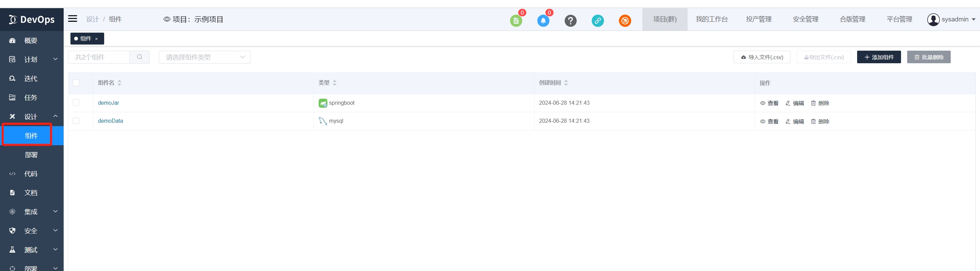Screen dimensions: 980x271
Task: Click the 导入文件(.csv) button
Action: pyautogui.click(x=761, y=57)
